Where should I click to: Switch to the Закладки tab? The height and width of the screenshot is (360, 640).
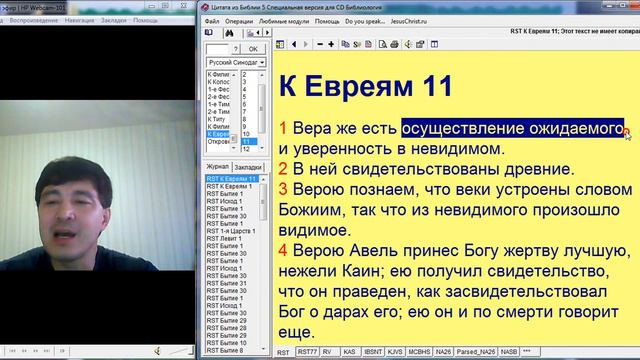click(248, 167)
